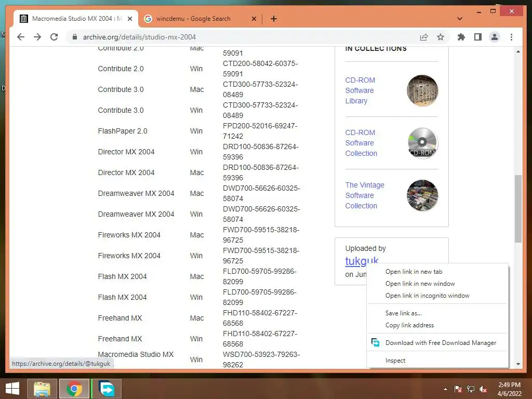
Task: Open the Extensions puzzle icon
Action: click(461, 37)
